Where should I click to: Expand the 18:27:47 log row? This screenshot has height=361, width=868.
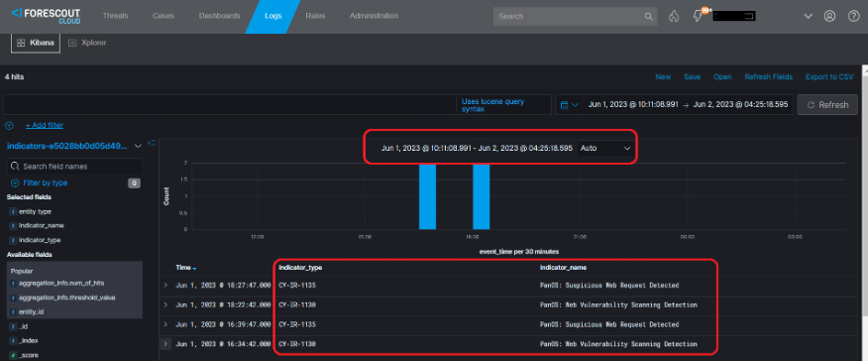pos(164,286)
